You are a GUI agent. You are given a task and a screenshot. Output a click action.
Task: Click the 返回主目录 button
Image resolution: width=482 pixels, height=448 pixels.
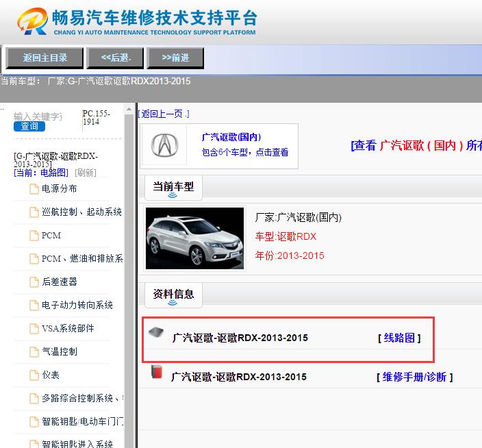45,58
